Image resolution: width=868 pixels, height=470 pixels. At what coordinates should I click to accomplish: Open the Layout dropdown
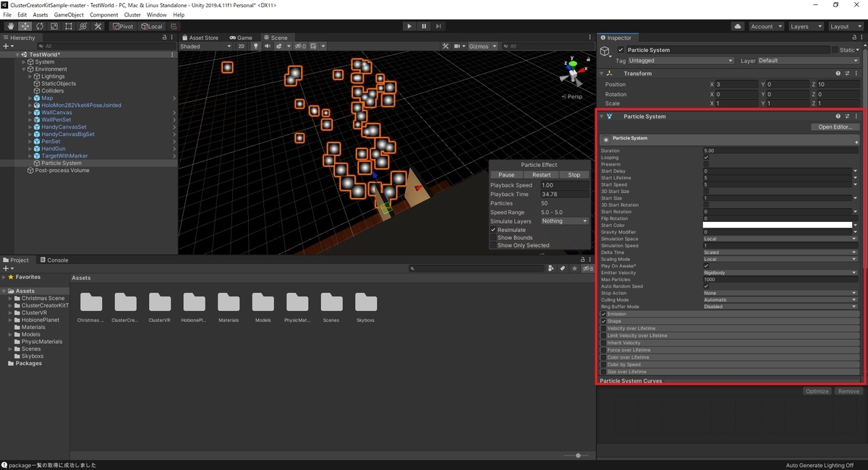pyautogui.click(x=843, y=27)
